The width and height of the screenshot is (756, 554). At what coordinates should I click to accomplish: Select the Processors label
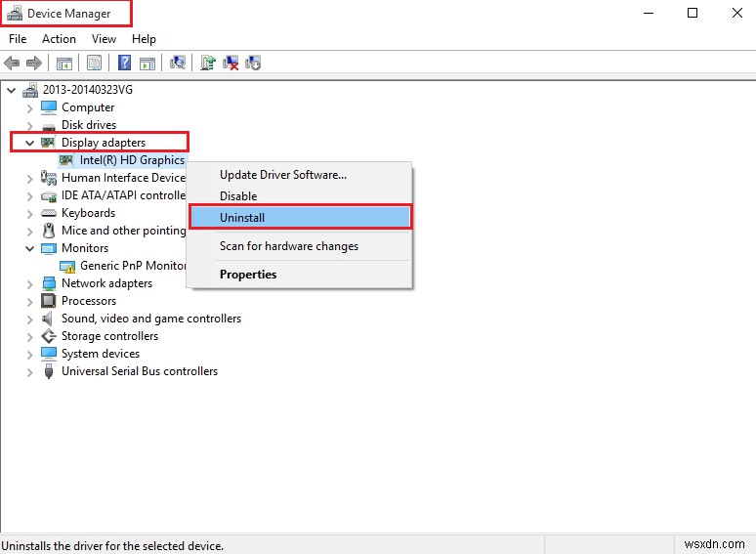coord(89,301)
